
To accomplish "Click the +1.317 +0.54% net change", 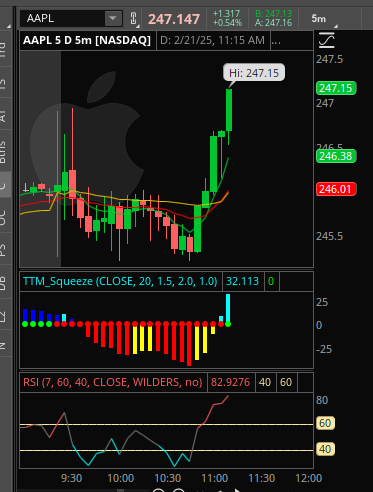I will pyautogui.click(x=227, y=18).
